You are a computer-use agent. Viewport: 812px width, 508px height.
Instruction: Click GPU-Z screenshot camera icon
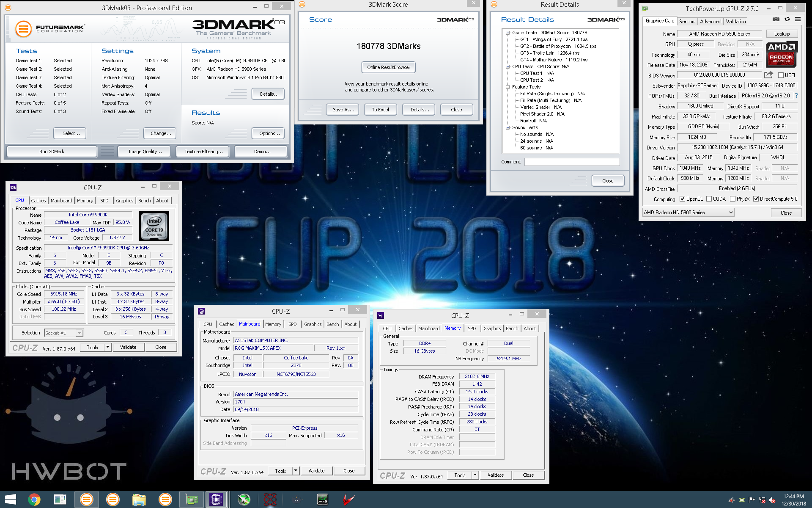776,19
